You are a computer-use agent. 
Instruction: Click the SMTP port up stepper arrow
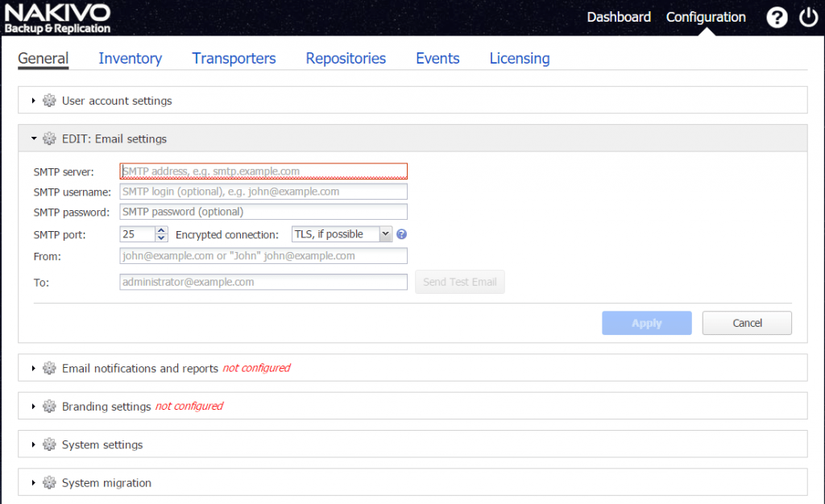160,229
